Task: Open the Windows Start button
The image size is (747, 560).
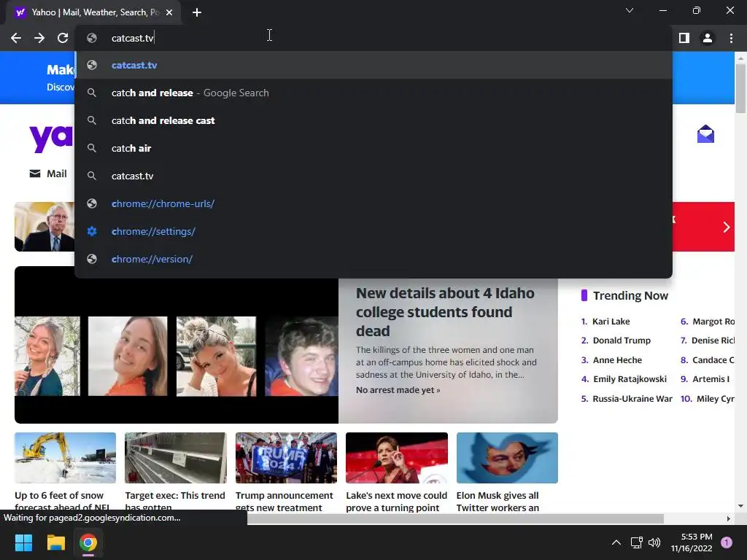Action: tap(23, 542)
